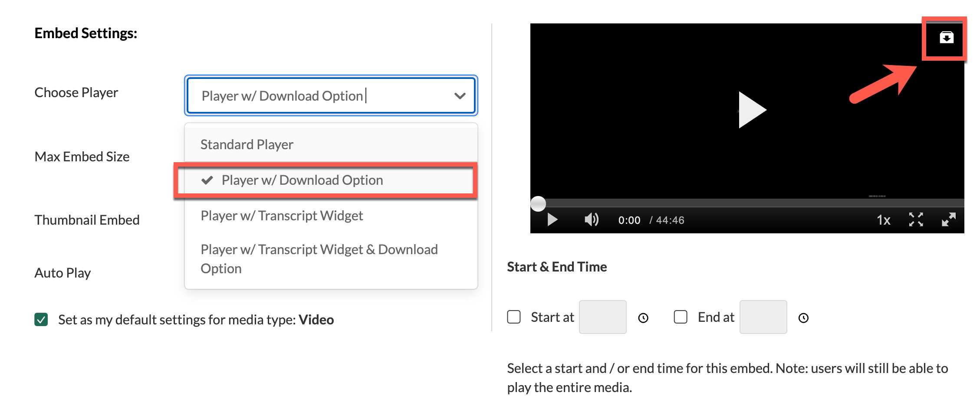The height and width of the screenshot is (399, 980).
Task: Click the small play button in control bar
Action: [552, 220]
